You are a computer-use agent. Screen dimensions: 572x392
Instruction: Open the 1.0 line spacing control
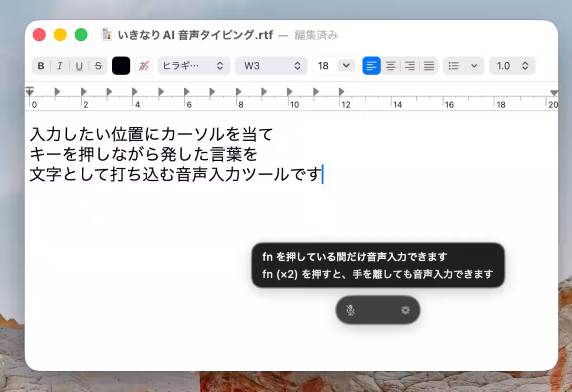pos(511,66)
